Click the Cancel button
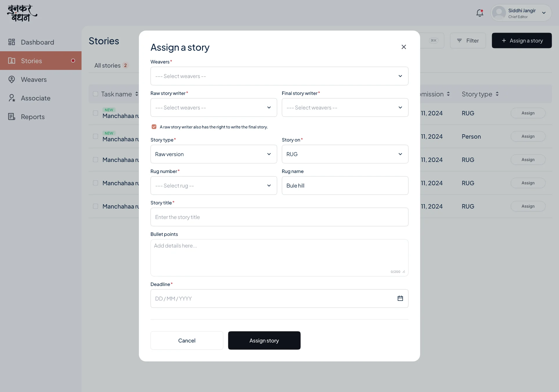The height and width of the screenshot is (392, 559). [x=187, y=340]
